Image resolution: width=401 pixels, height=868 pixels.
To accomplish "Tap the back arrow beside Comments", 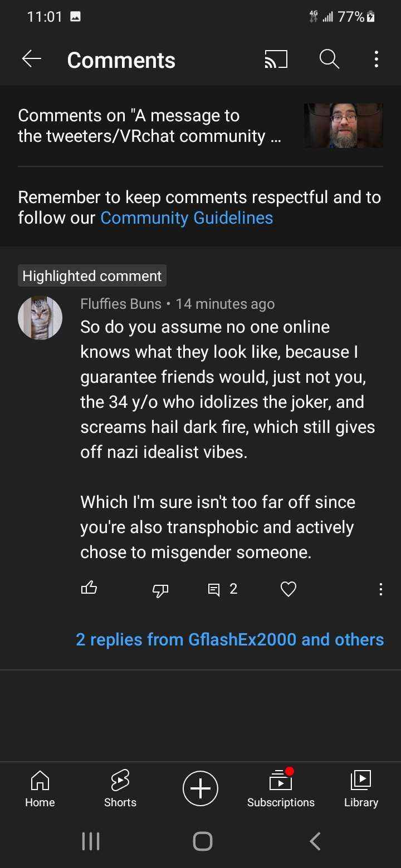I will [32, 59].
